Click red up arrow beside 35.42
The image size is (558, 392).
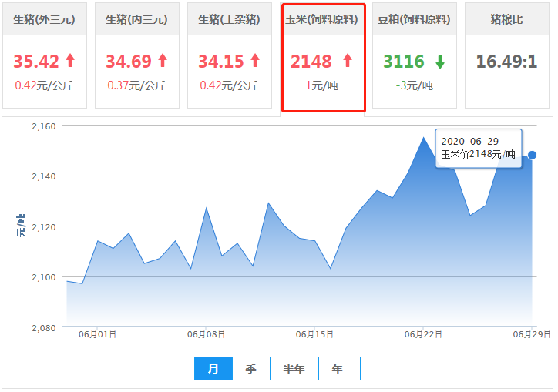click(x=70, y=60)
